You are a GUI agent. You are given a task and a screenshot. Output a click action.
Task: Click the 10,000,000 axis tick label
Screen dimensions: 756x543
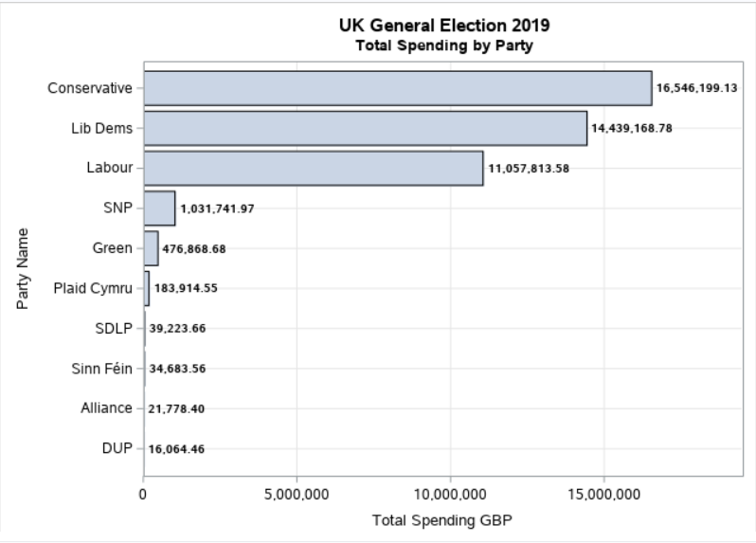tap(451, 493)
